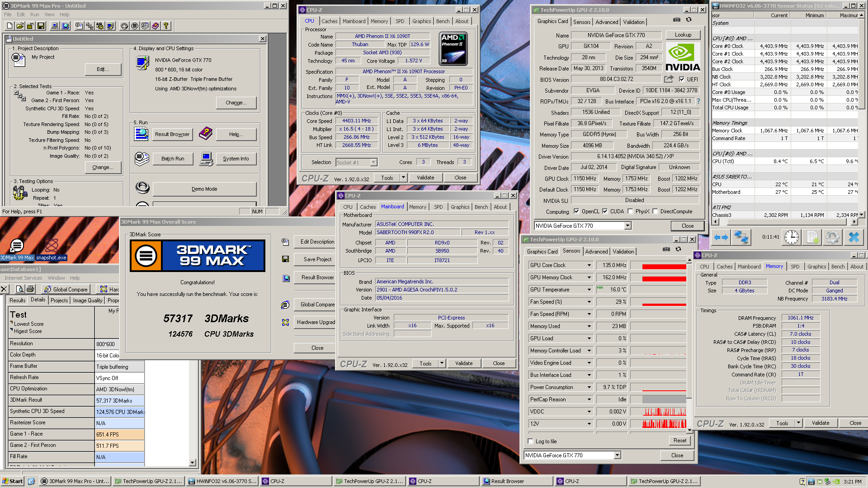Click the checkboxes Selected Tests toolbar icon
Image resolution: width=868 pixels, height=488 pixels.
[x=90, y=26]
